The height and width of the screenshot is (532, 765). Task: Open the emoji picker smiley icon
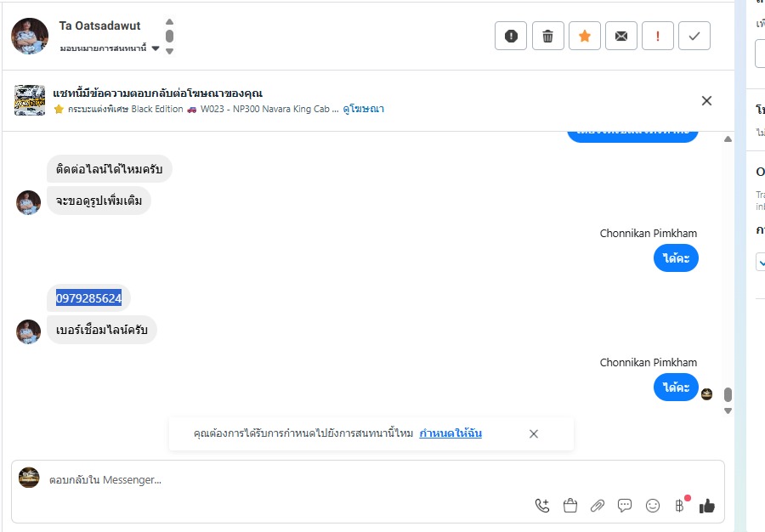653,506
